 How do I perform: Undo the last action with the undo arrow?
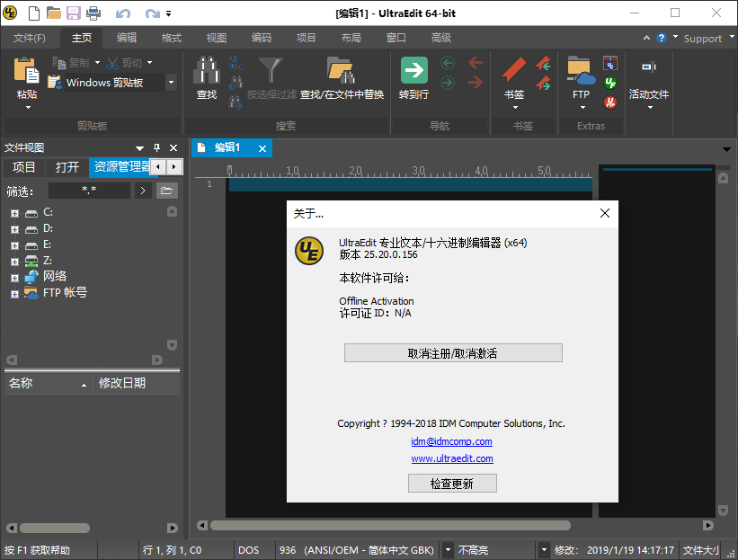[123, 13]
